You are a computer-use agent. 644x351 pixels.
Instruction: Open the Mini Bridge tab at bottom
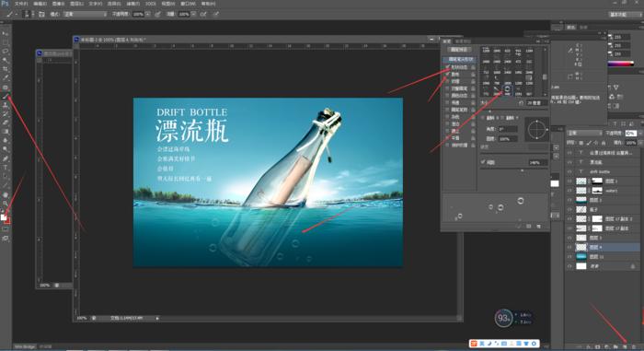[25, 347]
